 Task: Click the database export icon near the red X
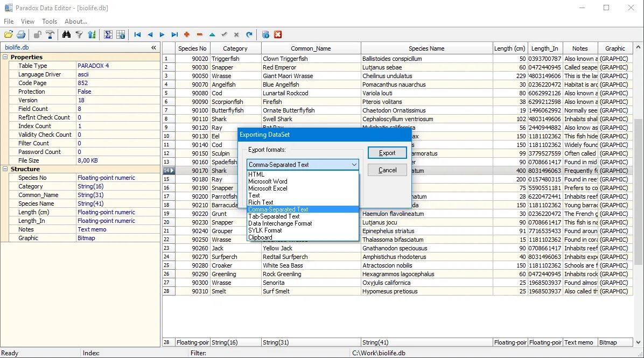point(264,34)
